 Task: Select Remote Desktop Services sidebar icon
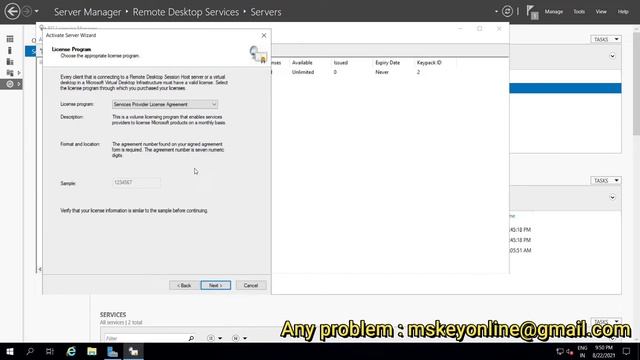(x=10, y=84)
